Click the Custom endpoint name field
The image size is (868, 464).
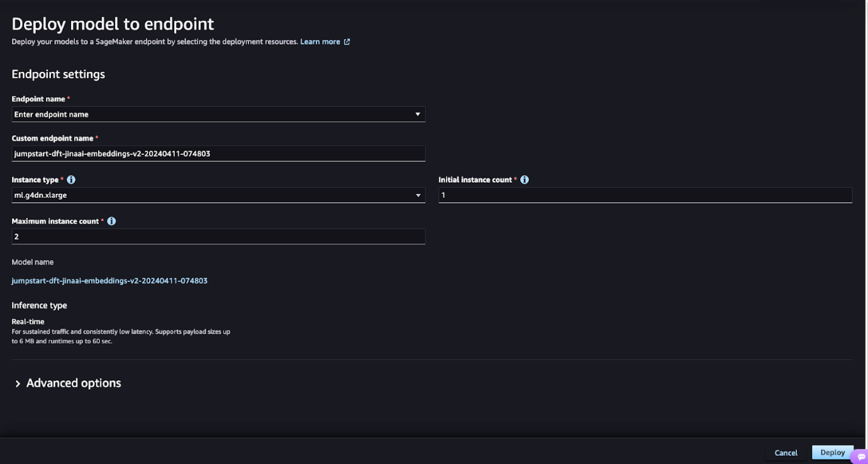[218, 154]
